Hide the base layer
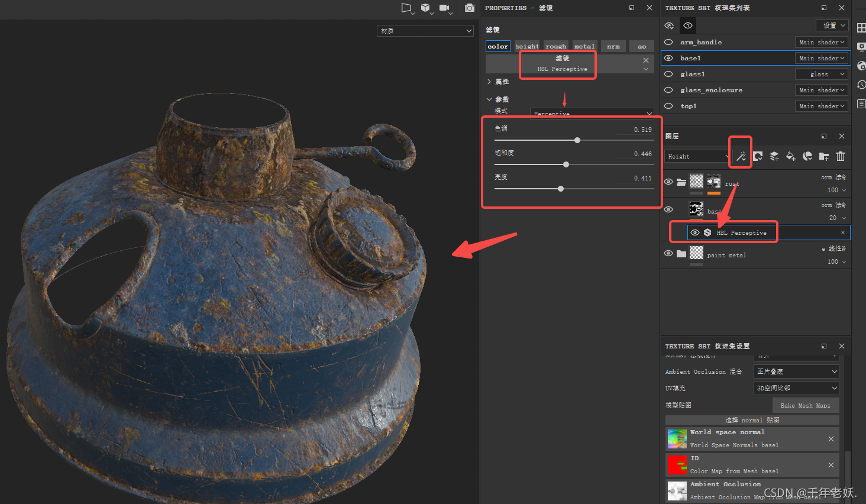 [668, 209]
